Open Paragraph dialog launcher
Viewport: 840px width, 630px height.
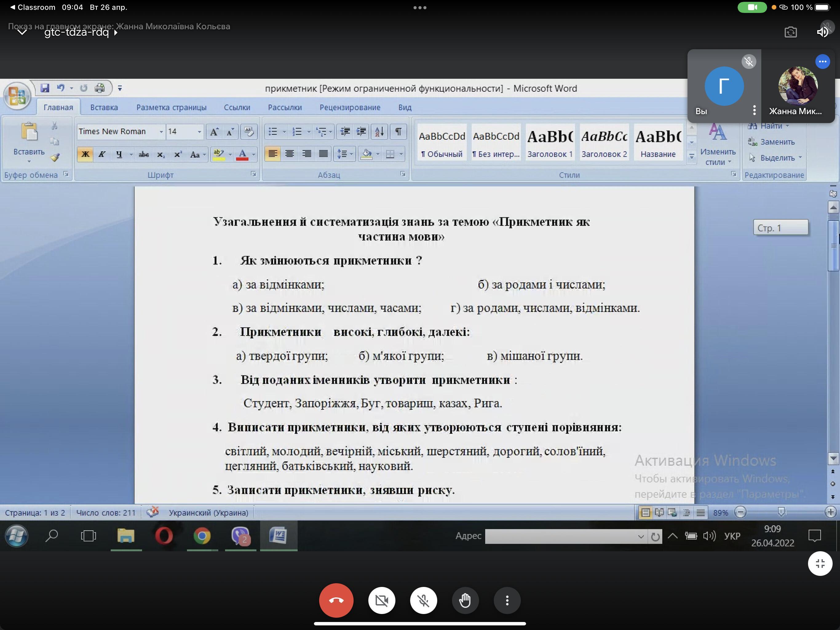(403, 174)
